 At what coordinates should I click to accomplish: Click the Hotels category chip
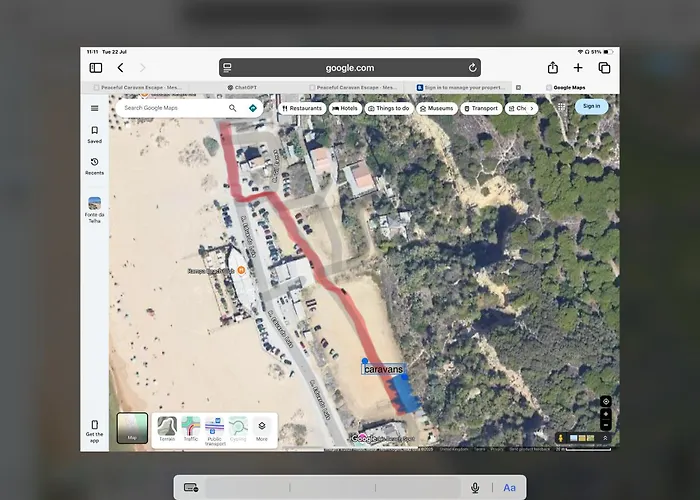[x=345, y=108]
